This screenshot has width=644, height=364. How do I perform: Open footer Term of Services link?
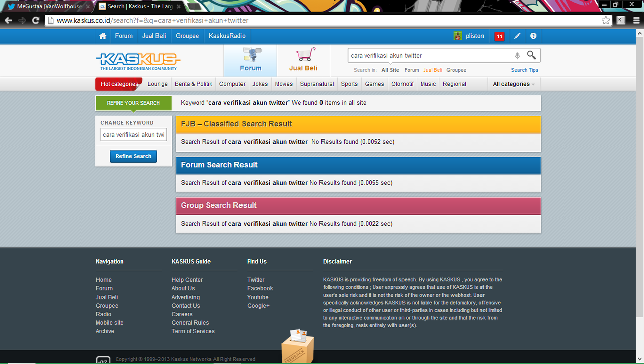tap(193, 331)
